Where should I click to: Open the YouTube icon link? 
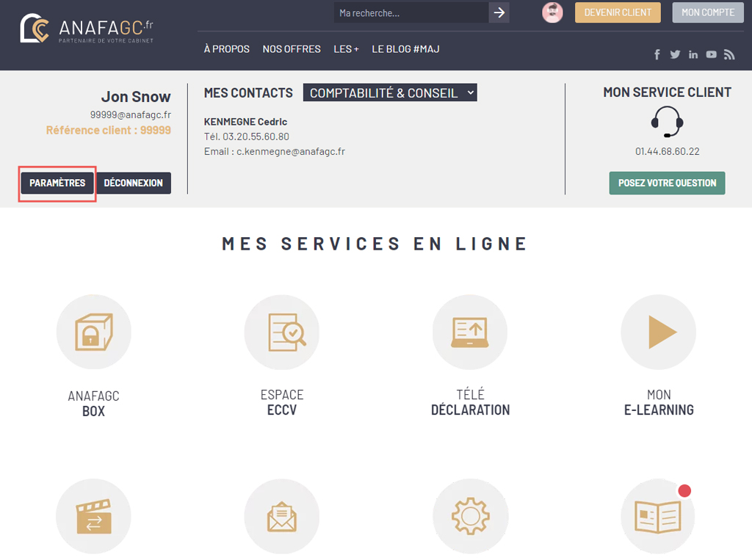pyautogui.click(x=711, y=54)
